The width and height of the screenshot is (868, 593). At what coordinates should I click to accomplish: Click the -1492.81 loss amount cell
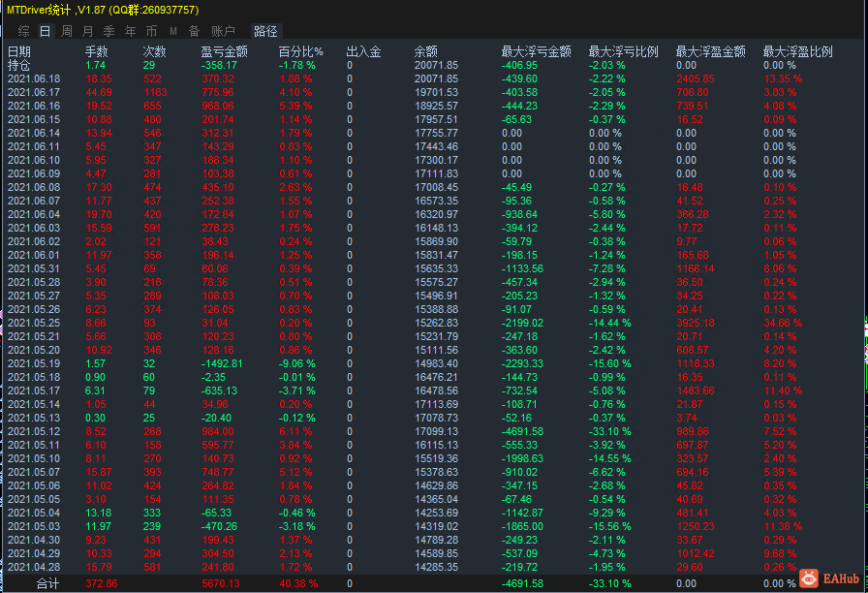pos(222,363)
